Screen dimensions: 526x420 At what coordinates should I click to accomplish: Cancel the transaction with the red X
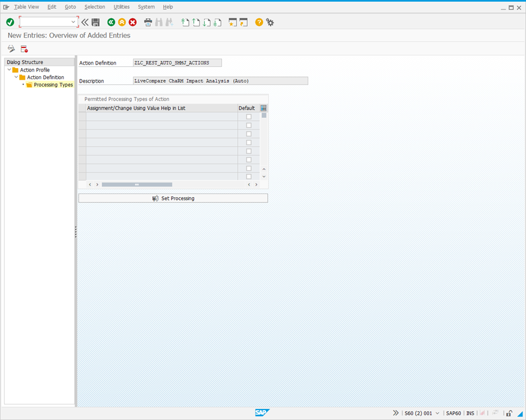132,22
